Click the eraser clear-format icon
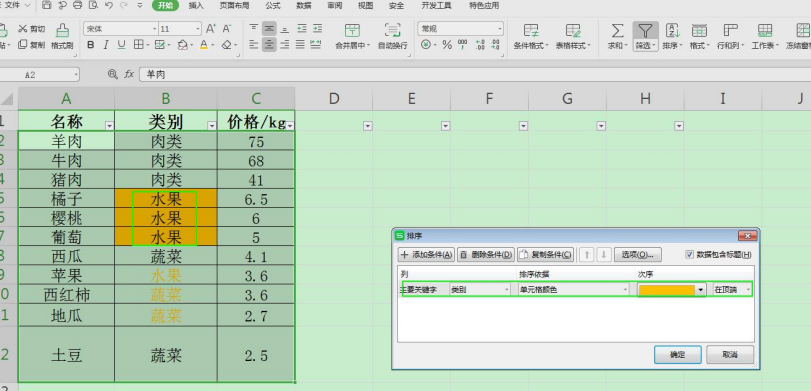This screenshot has width=811, height=391. 227,45
